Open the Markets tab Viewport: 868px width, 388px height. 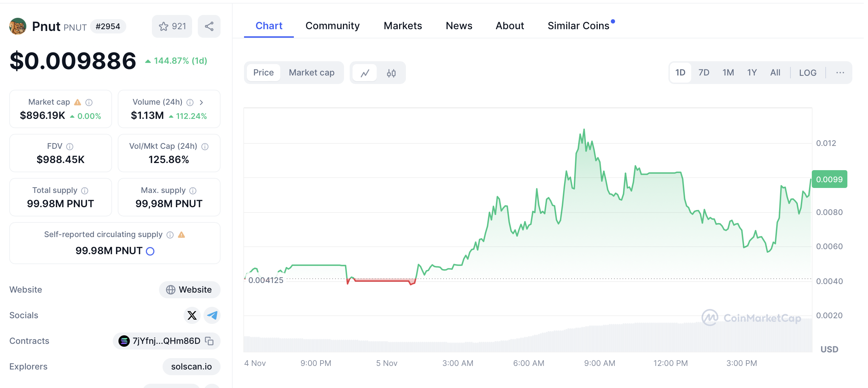(x=403, y=26)
